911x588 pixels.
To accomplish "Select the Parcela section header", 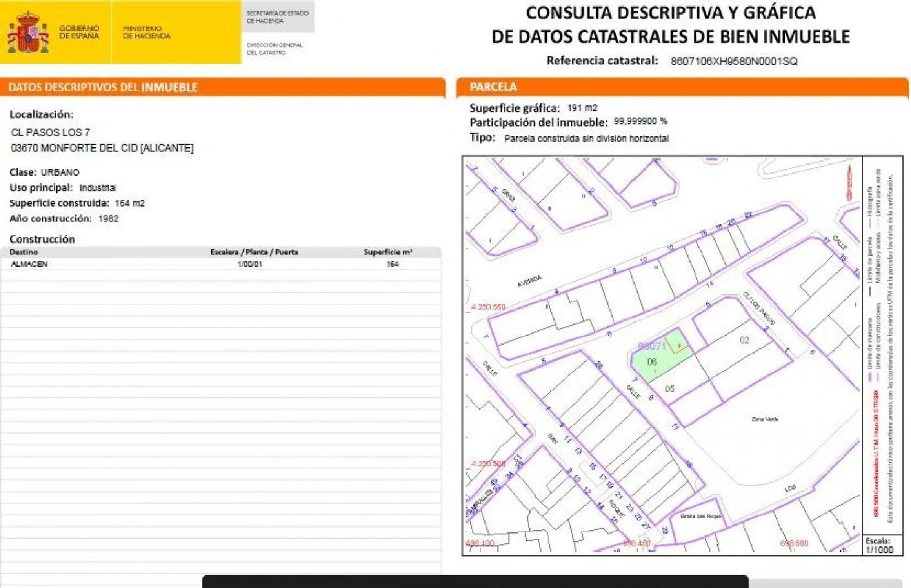I will click(493, 87).
